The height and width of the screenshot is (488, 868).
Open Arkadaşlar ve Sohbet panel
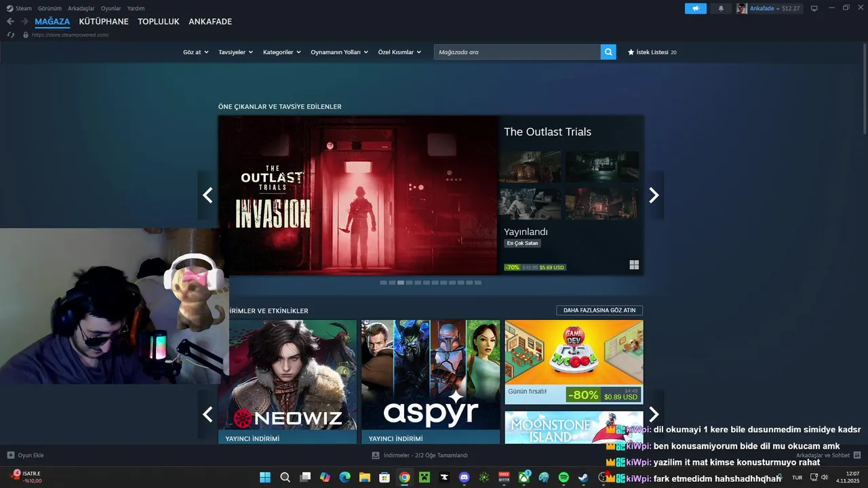pyautogui.click(x=828, y=455)
